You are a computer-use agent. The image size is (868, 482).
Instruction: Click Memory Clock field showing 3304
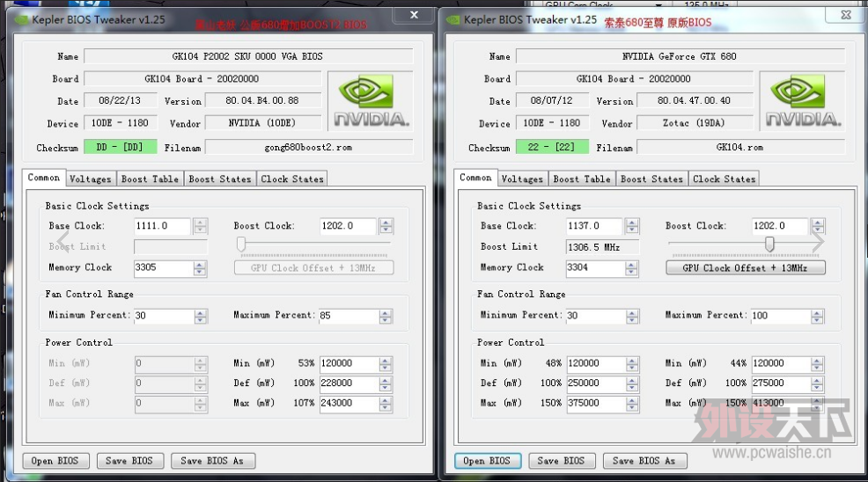pyautogui.click(x=595, y=268)
